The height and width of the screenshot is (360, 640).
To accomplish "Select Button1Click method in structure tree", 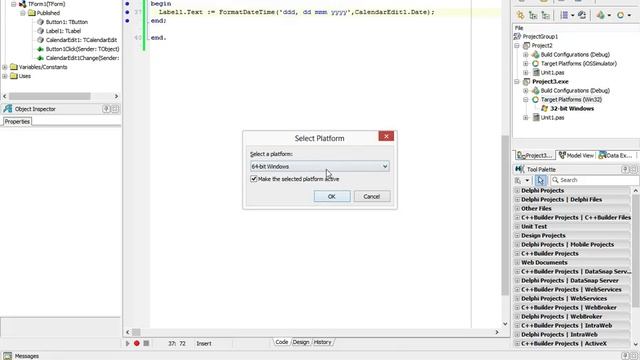I will tap(82, 49).
